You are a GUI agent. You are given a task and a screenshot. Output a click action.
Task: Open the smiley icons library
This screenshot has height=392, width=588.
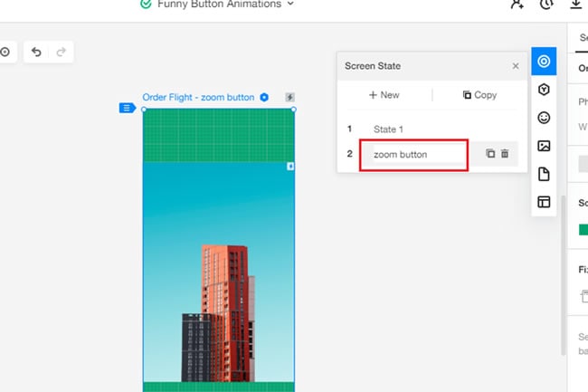pyautogui.click(x=544, y=118)
